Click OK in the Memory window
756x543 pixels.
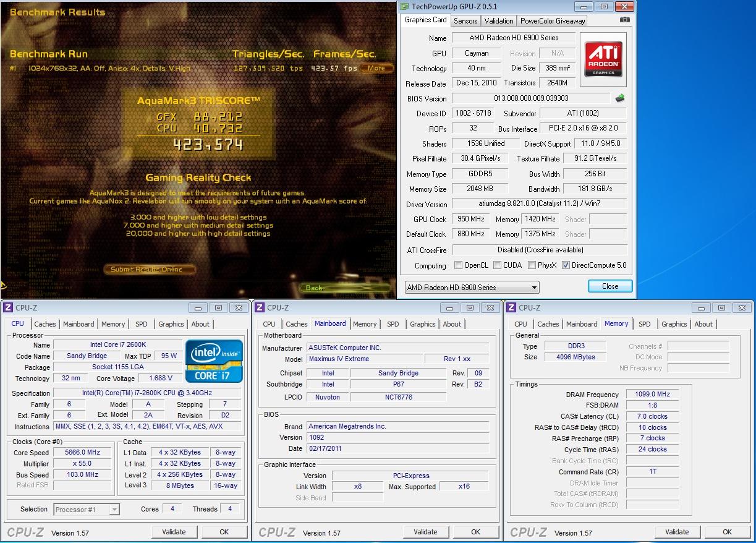pos(727,532)
